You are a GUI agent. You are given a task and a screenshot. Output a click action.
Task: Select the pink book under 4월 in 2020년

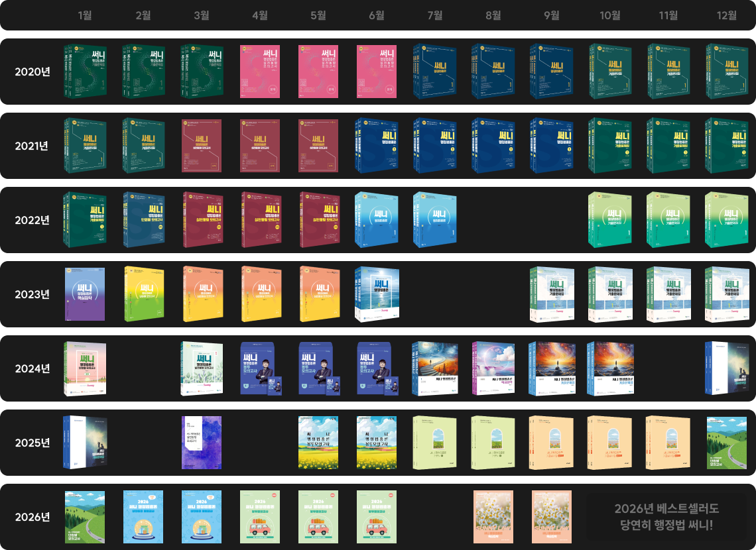pos(260,72)
